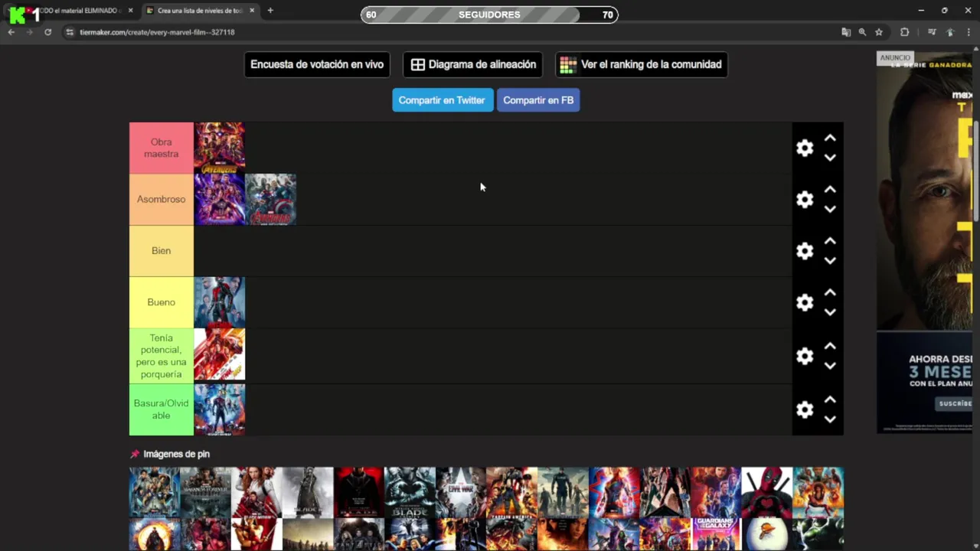Pick the Doctor Strange poster
The image size is (980, 551).
tap(155, 534)
